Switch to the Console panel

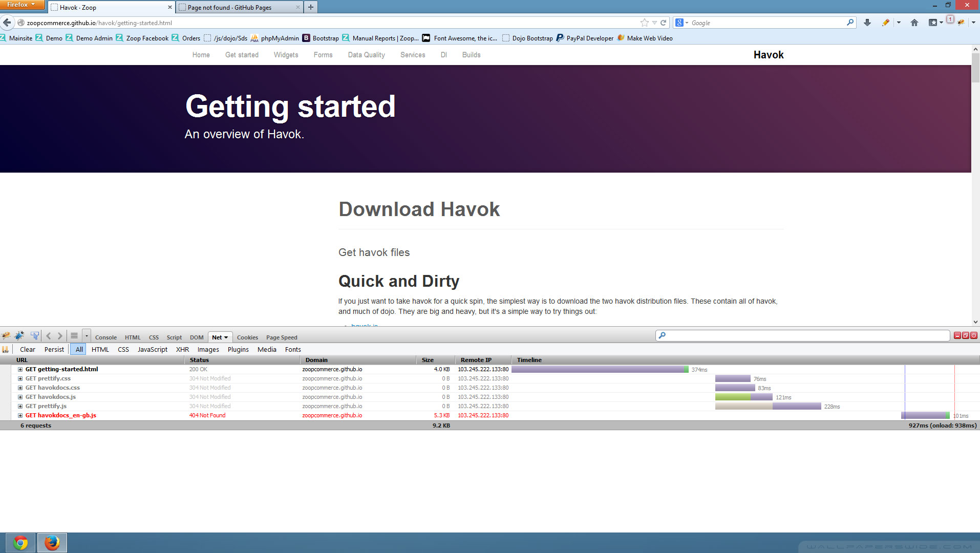[x=106, y=337]
